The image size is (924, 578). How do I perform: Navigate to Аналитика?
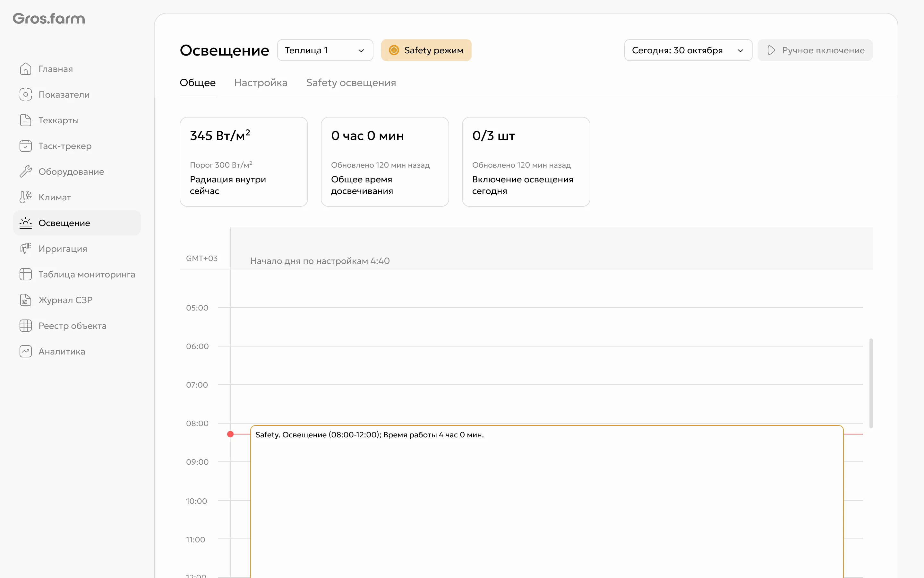(x=77, y=351)
